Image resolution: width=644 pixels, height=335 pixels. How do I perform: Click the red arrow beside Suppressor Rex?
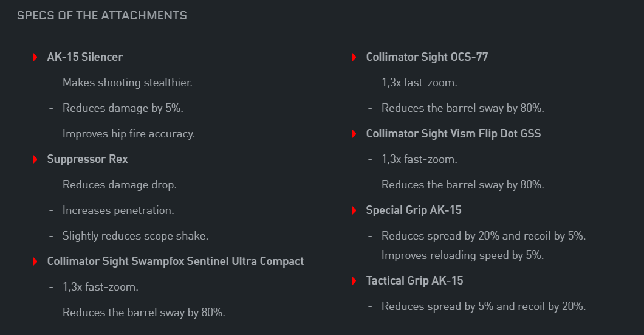35,159
